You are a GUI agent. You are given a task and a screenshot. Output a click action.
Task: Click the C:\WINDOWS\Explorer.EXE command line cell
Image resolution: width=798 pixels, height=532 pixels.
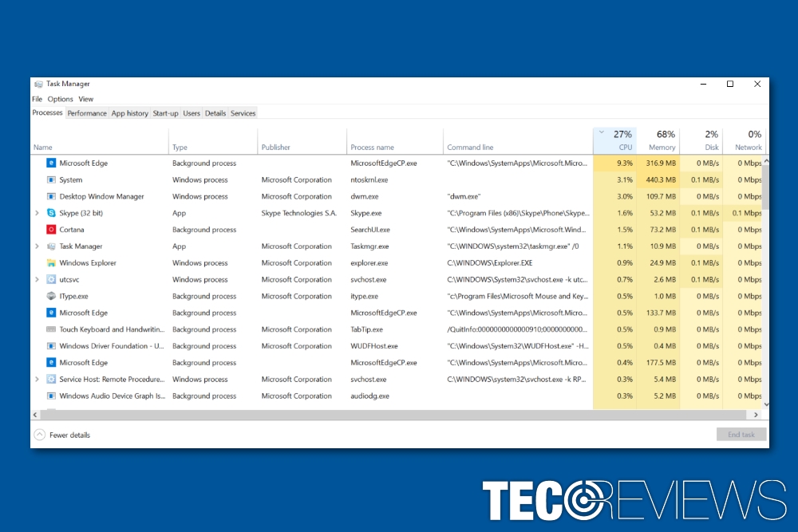coord(490,263)
